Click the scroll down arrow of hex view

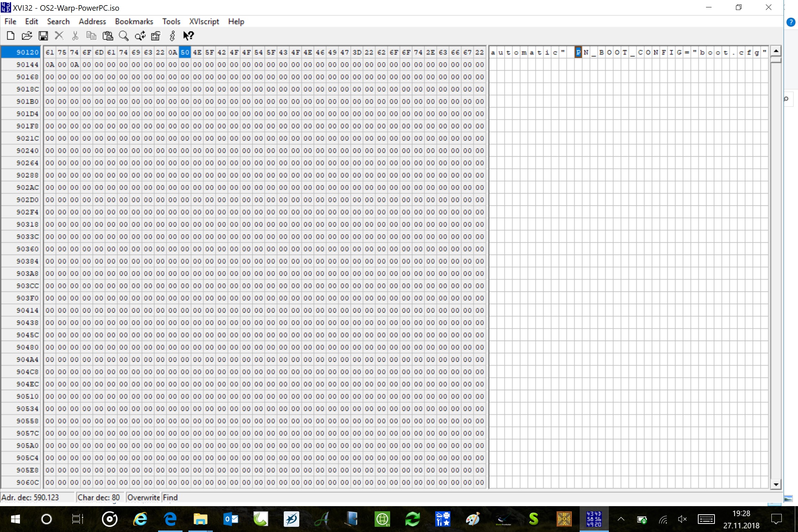click(776, 484)
